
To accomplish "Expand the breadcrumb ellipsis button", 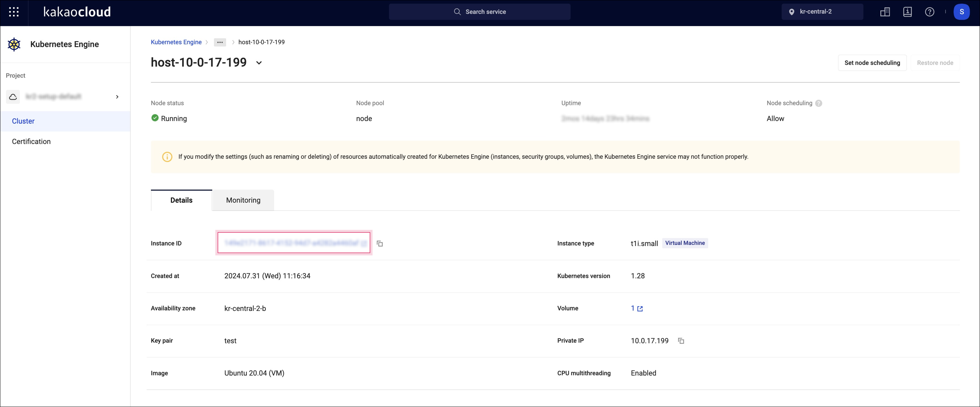I will click(x=220, y=42).
